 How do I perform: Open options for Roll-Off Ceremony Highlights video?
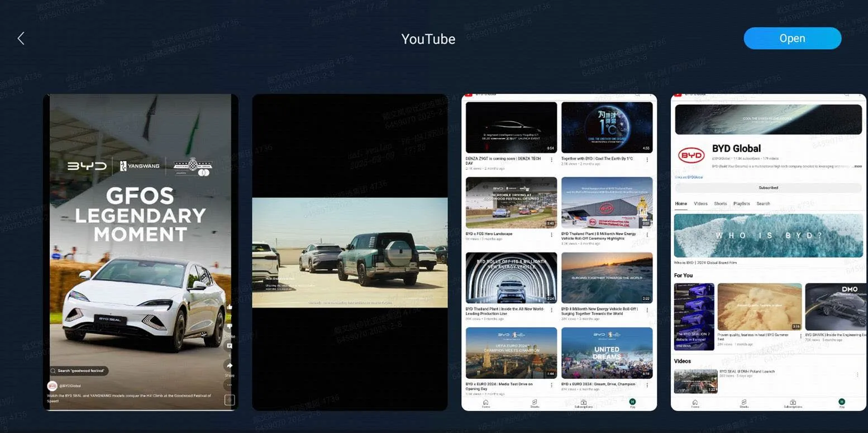[x=647, y=235]
